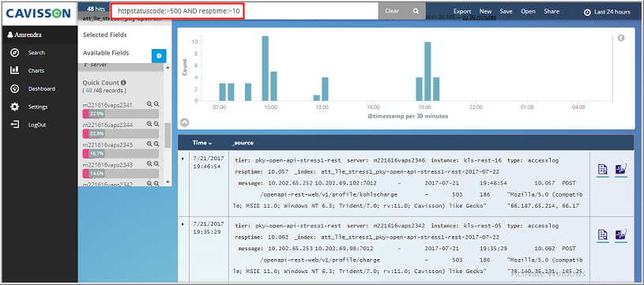Select the Available Fields heading
This screenshot has height=285, width=644.
tap(106, 53)
